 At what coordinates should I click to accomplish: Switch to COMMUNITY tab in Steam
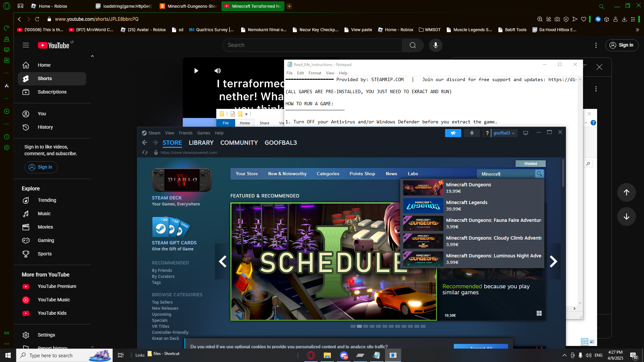tap(239, 143)
